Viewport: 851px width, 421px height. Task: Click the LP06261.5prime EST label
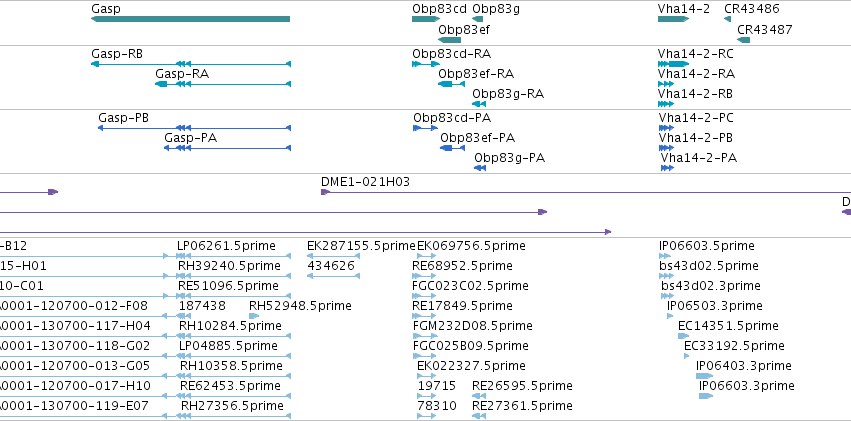coord(226,246)
